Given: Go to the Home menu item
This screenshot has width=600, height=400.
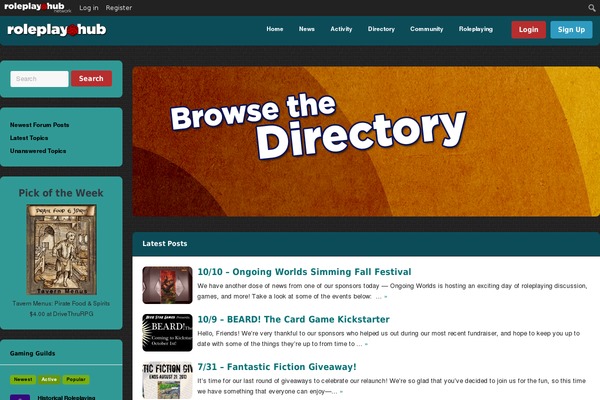Looking at the screenshot, I should (275, 29).
